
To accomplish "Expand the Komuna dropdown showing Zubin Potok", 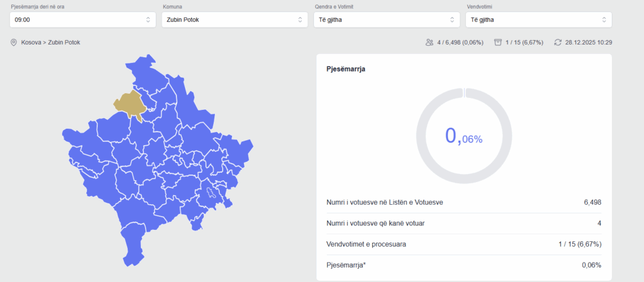I will (x=235, y=19).
